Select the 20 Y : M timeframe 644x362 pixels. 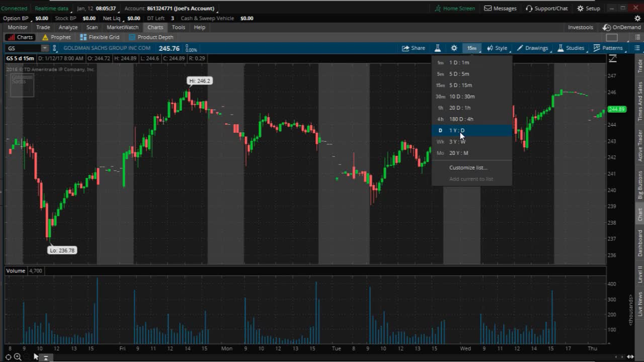click(x=471, y=153)
